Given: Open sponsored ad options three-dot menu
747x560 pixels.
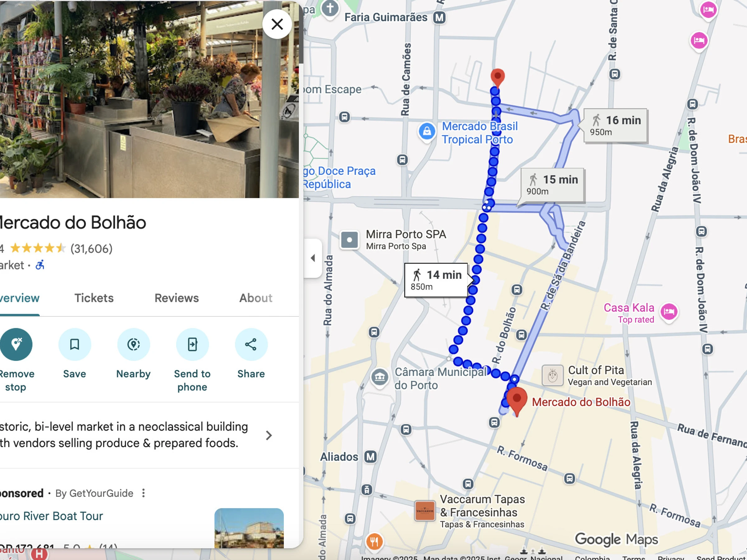Looking at the screenshot, I should pyautogui.click(x=143, y=493).
